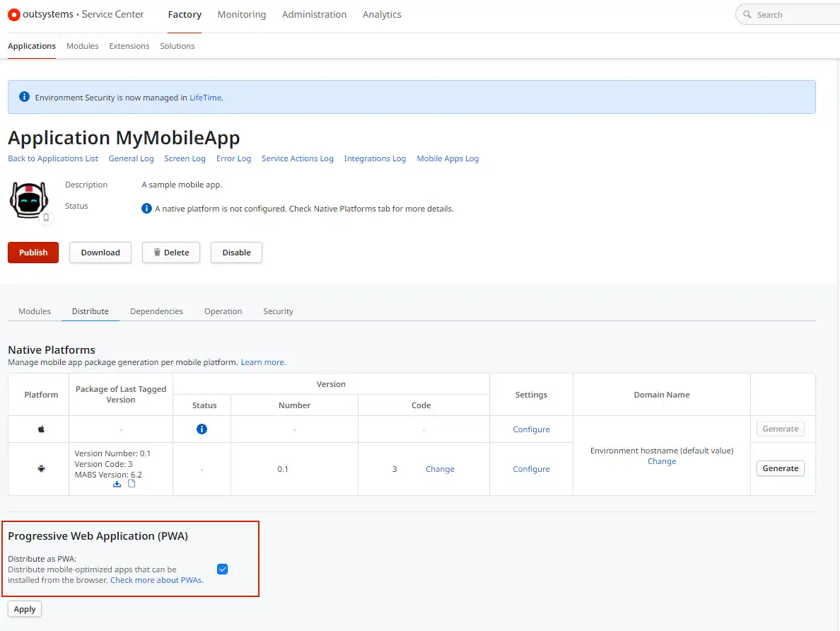Screen dimensions: 840x631
Task: Select the Applications submenu tab
Action: point(32,46)
